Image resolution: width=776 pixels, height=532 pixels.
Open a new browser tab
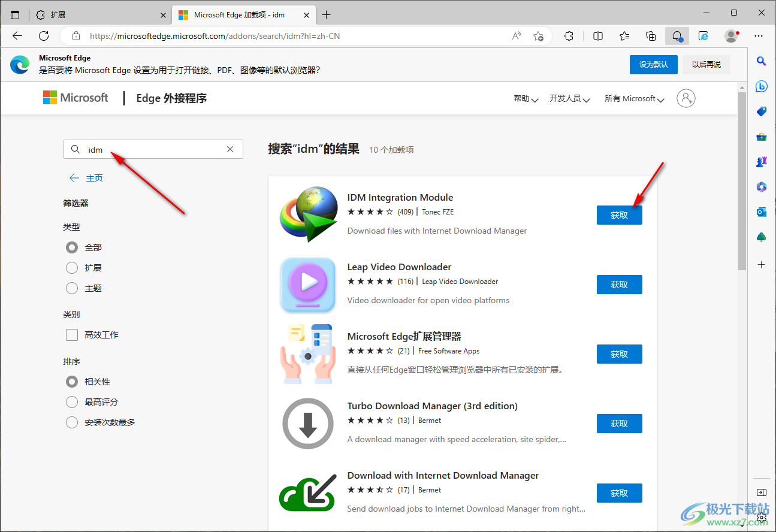[x=326, y=14]
